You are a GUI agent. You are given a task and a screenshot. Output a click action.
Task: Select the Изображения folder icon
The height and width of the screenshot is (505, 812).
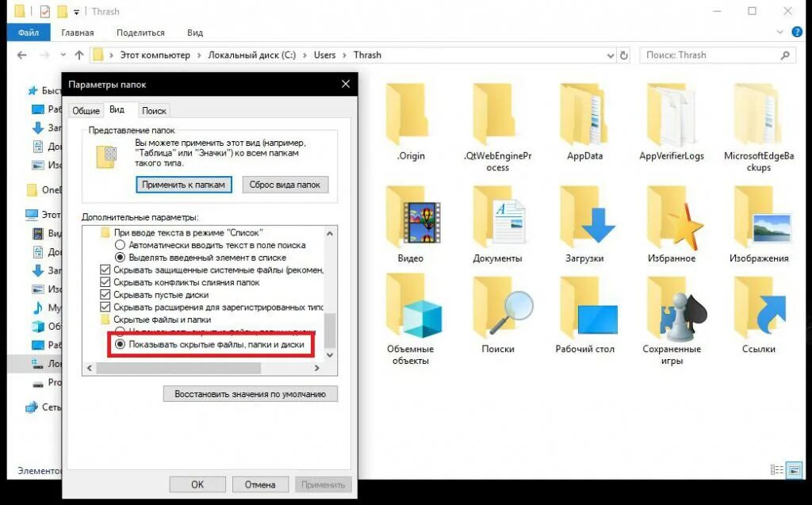click(761, 217)
